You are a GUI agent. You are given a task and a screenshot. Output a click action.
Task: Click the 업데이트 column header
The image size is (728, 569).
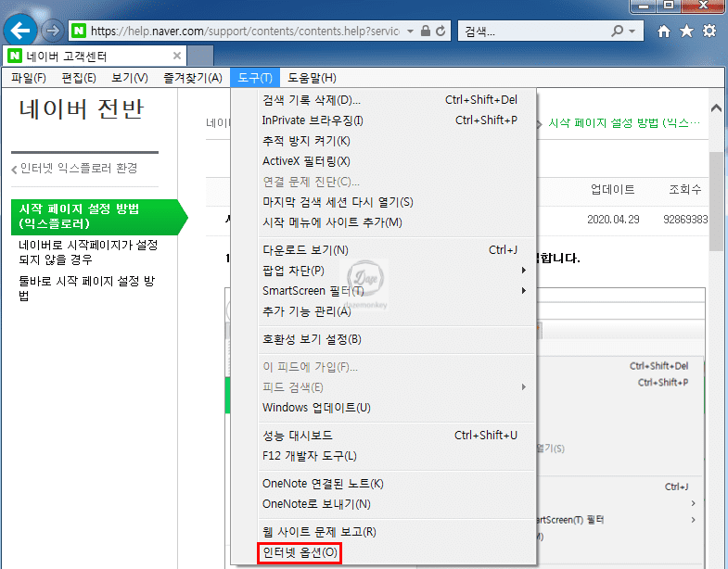(612, 189)
